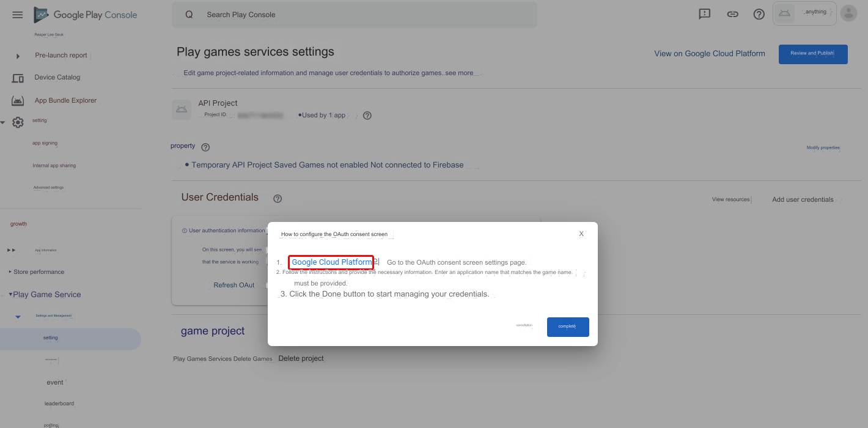Click the Refresh OAuth button
Viewport: 868px width, 428px height.
point(234,285)
